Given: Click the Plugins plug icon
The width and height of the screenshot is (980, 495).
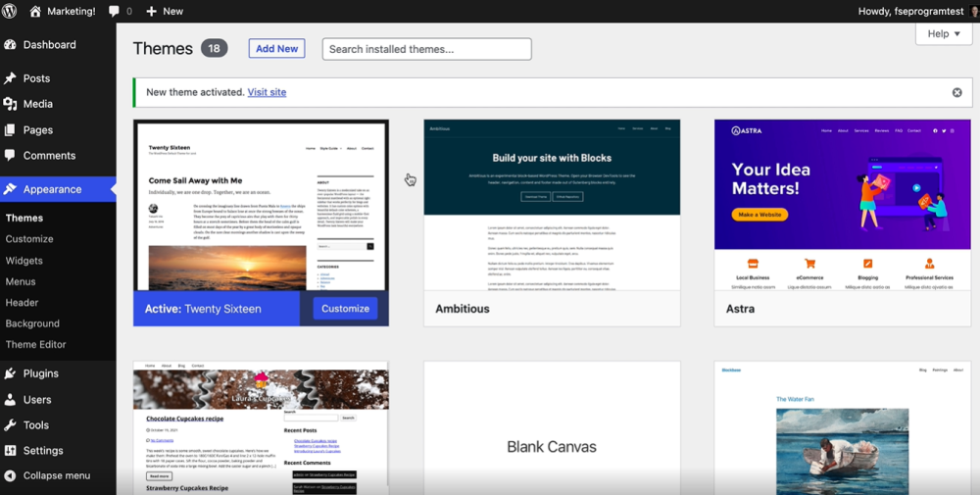Looking at the screenshot, I should pyautogui.click(x=10, y=373).
